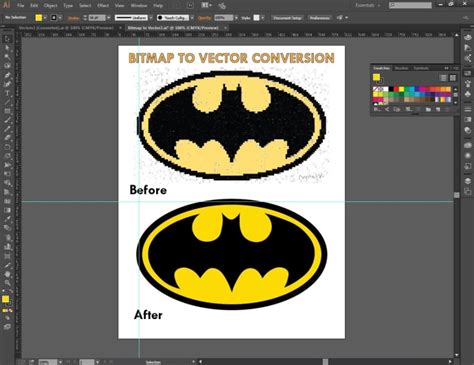This screenshot has height=365, width=474.
Task: Switch to the Brushes panel tab
Action: point(401,68)
